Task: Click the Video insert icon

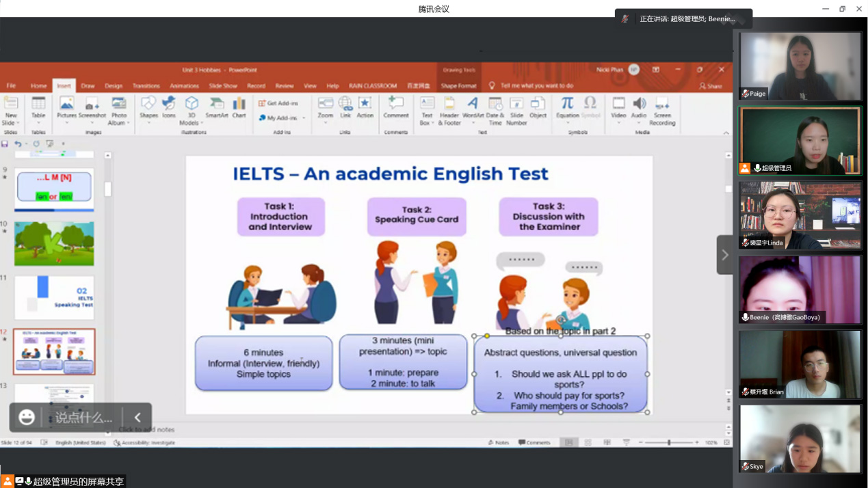Action: point(618,109)
